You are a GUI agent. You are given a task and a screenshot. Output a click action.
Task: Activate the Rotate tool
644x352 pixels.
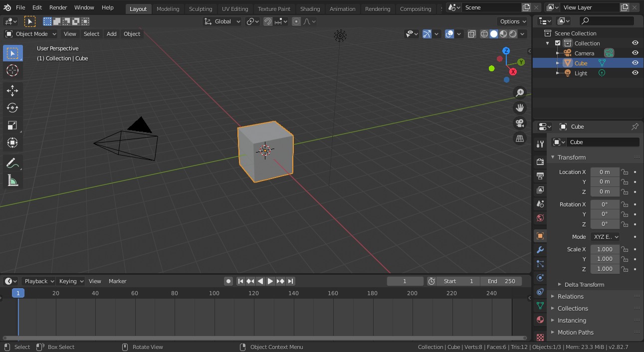(12, 108)
